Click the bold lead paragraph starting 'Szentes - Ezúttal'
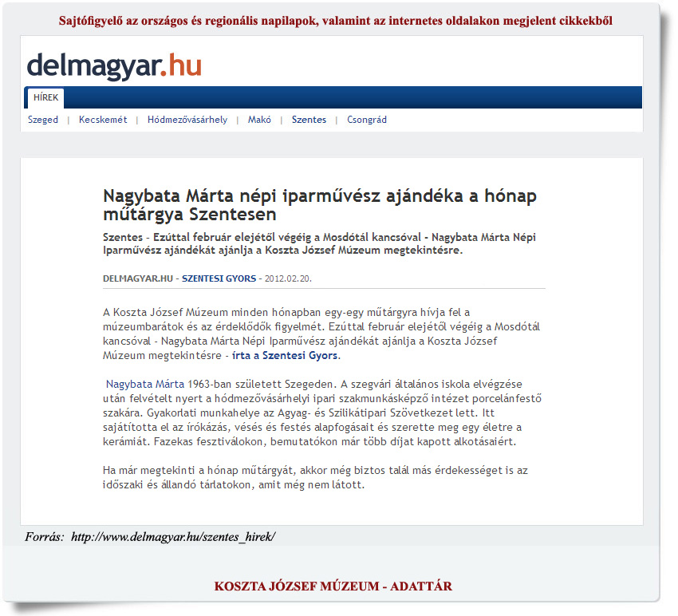The width and height of the screenshot is (678, 616). pos(320,243)
